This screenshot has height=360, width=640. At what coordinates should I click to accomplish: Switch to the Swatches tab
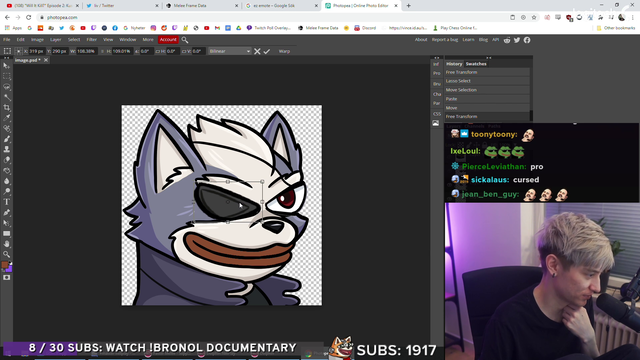[476, 64]
